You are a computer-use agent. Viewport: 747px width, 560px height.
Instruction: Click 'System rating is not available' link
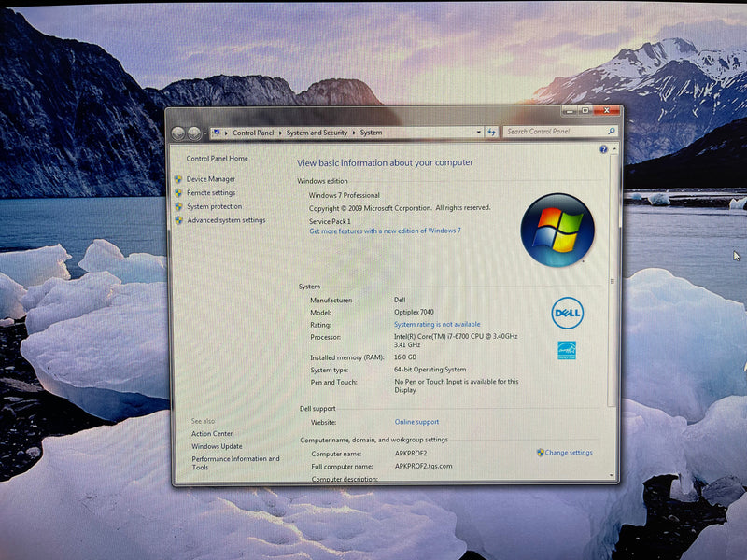click(437, 324)
